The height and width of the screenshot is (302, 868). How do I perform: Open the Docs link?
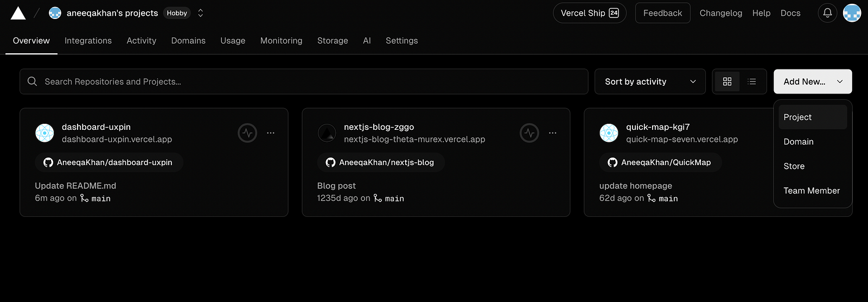coord(790,13)
